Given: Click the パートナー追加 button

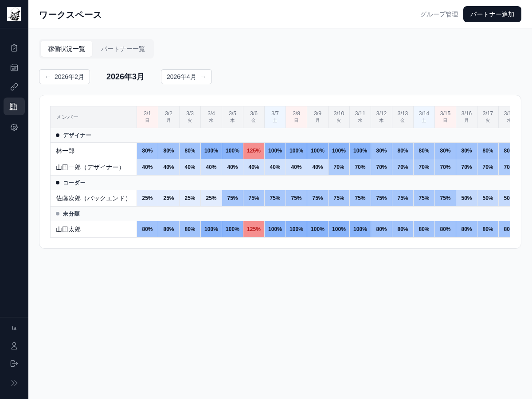Looking at the screenshot, I should click(x=492, y=14).
